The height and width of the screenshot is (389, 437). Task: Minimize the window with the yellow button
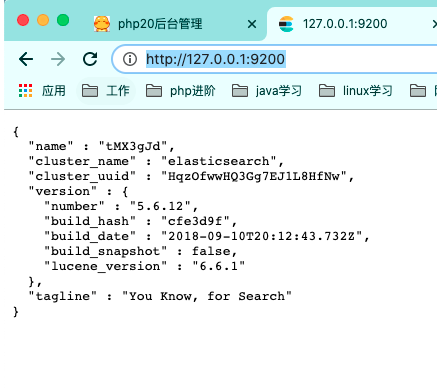coord(43,20)
